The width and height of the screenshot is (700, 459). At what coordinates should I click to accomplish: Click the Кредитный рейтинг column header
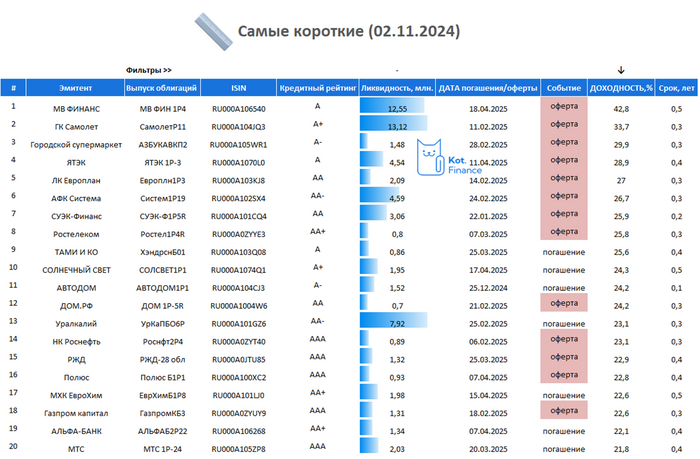point(317,88)
